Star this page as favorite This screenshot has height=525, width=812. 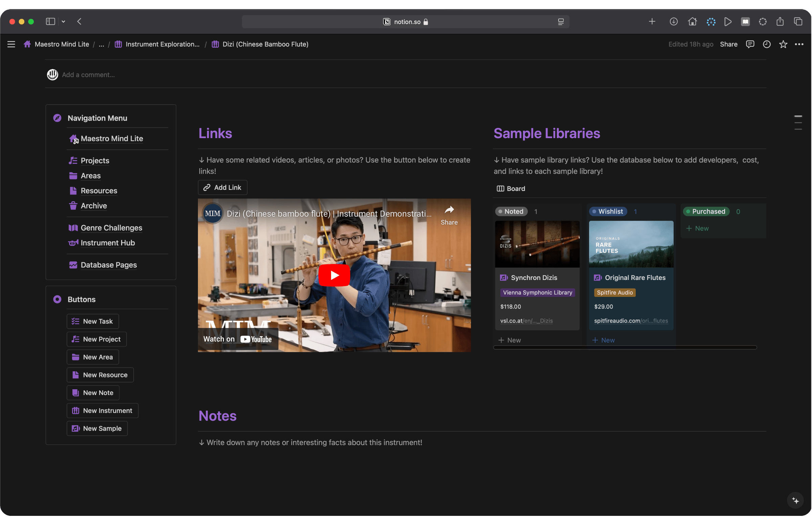(783, 44)
